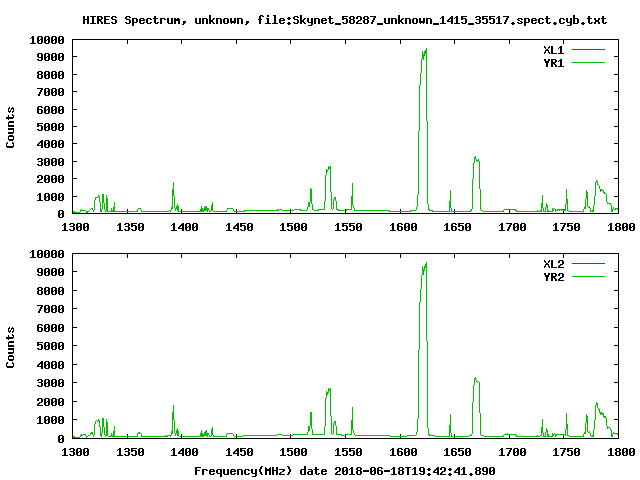Click the 1350 frequency tick under the XL2/YR2 plot

pyautogui.click(x=130, y=452)
